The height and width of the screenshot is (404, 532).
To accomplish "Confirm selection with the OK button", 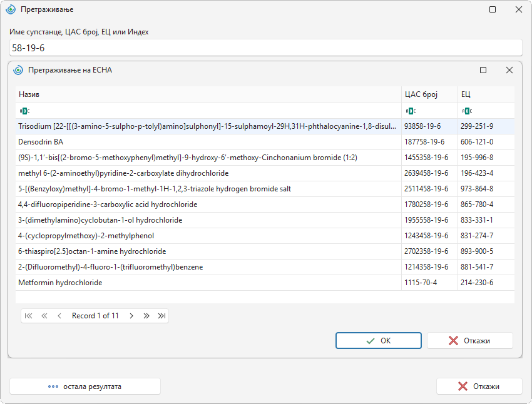I will point(379,341).
